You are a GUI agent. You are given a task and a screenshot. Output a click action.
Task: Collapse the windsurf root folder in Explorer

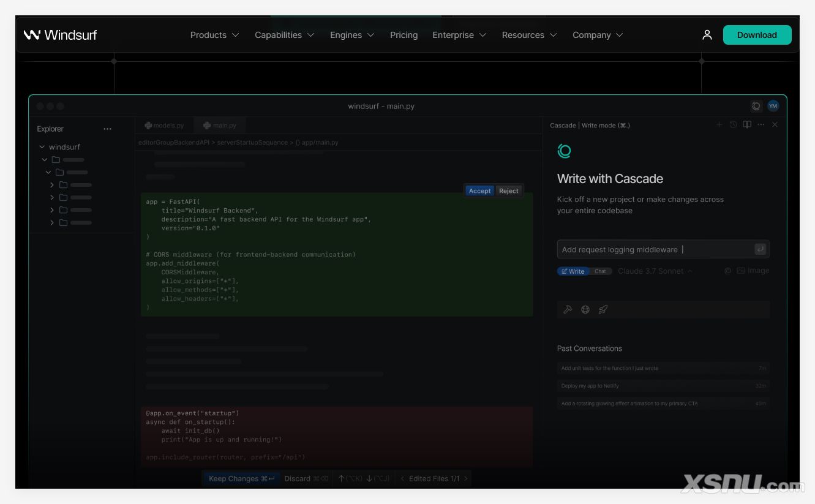click(42, 147)
